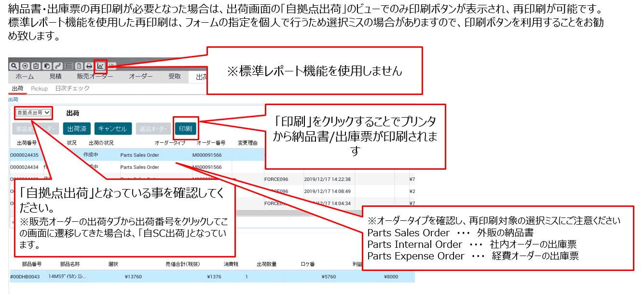Select the Pickup sub-tab

coord(39,89)
